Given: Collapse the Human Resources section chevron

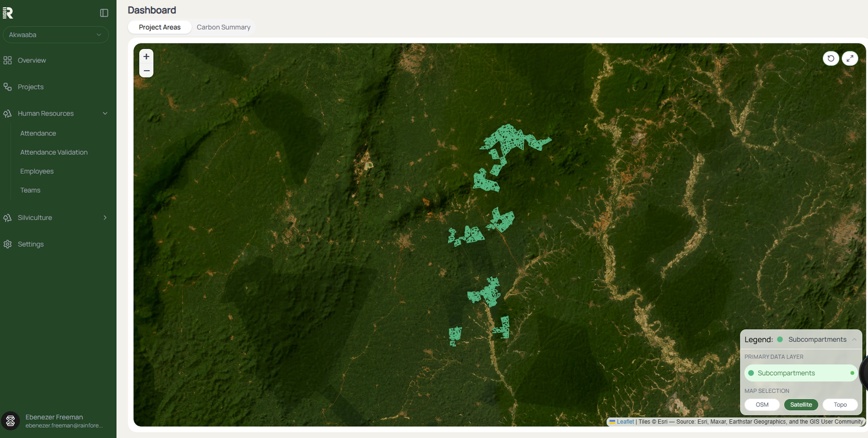Looking at the screenshot, I should click(105, 113).
